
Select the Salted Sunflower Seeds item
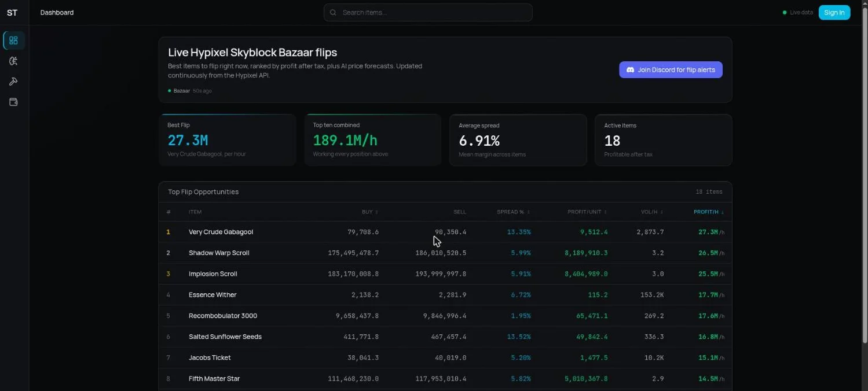point(225,337)
